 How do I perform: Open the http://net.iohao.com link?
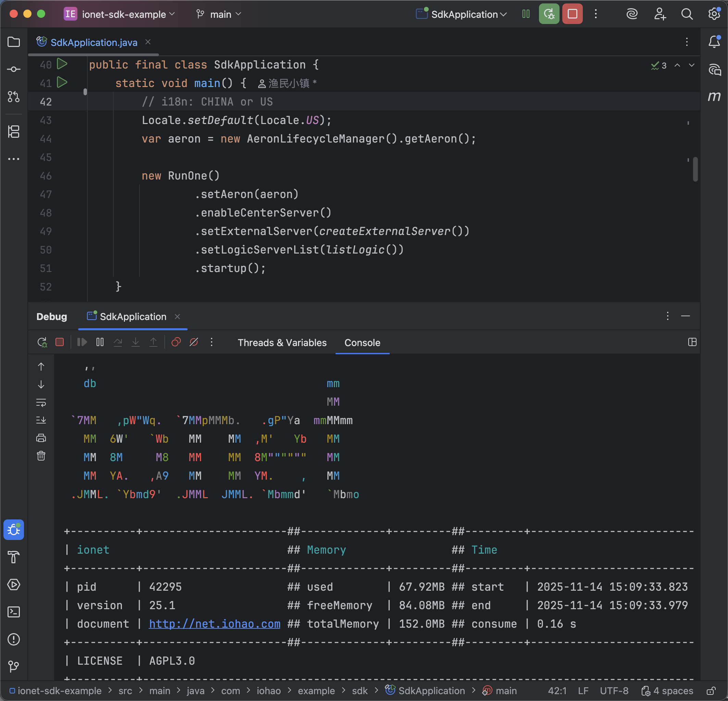(x=214, y=624)
